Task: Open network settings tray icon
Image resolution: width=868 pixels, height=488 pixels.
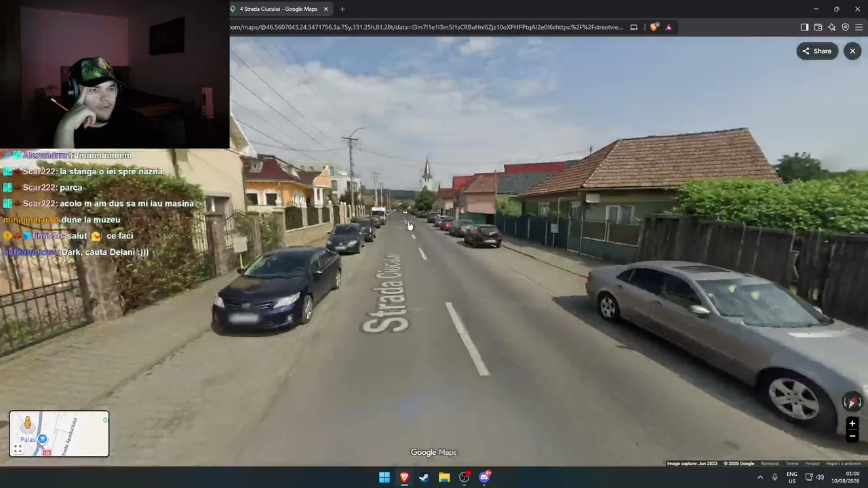Action: 809,477
